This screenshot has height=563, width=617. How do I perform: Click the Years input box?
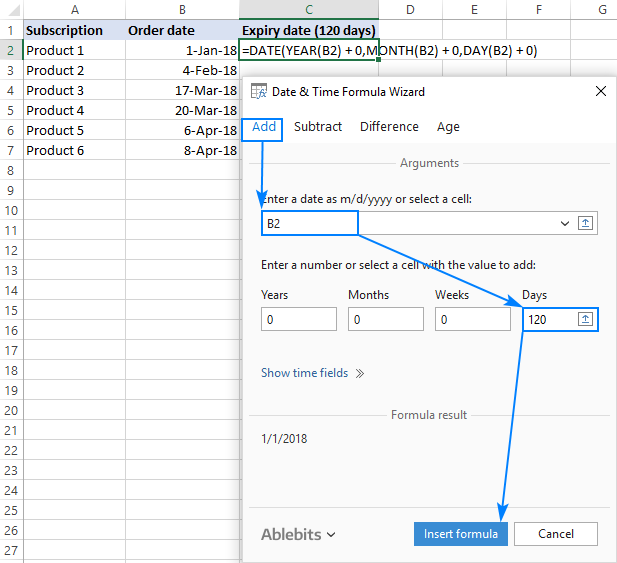pos(298,319)
